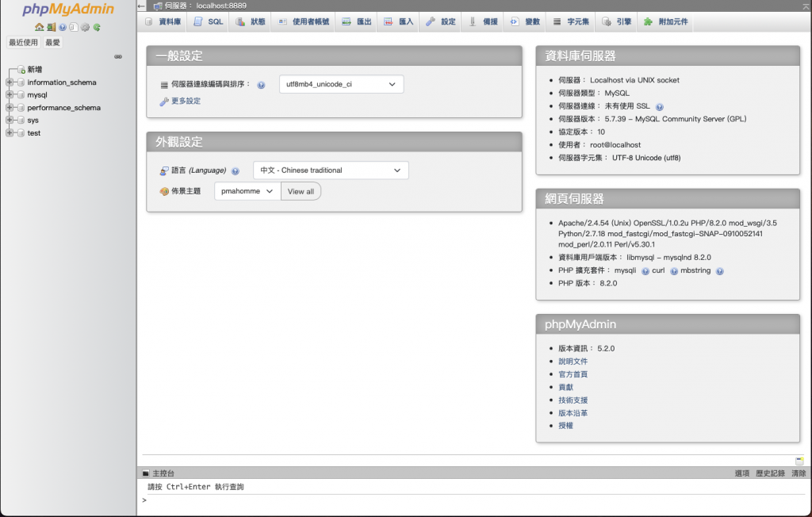Click the console bookmark icon above 清除
812x517 pixels.
click(799, 461)
